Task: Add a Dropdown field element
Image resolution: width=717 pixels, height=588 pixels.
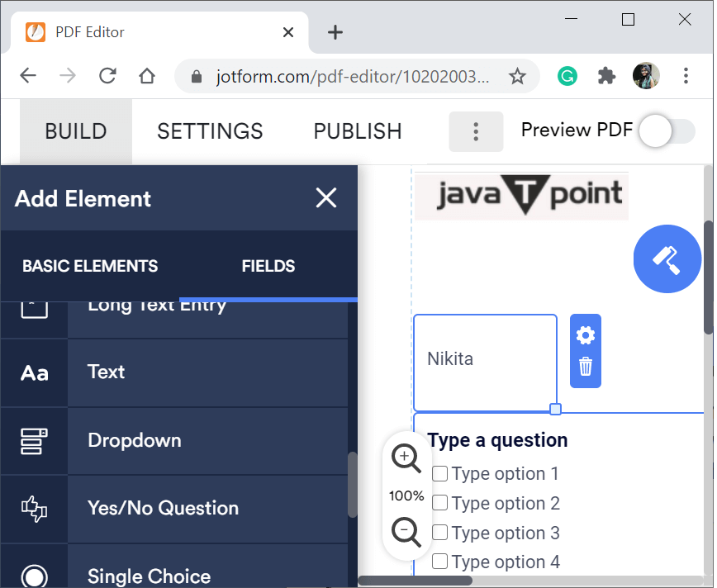Action: pos(173,441)
